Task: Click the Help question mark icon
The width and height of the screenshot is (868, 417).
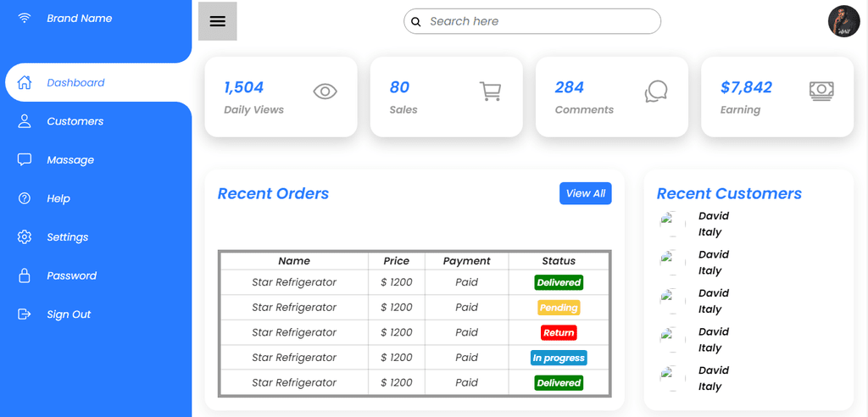Action: click(x=25, y=198)
